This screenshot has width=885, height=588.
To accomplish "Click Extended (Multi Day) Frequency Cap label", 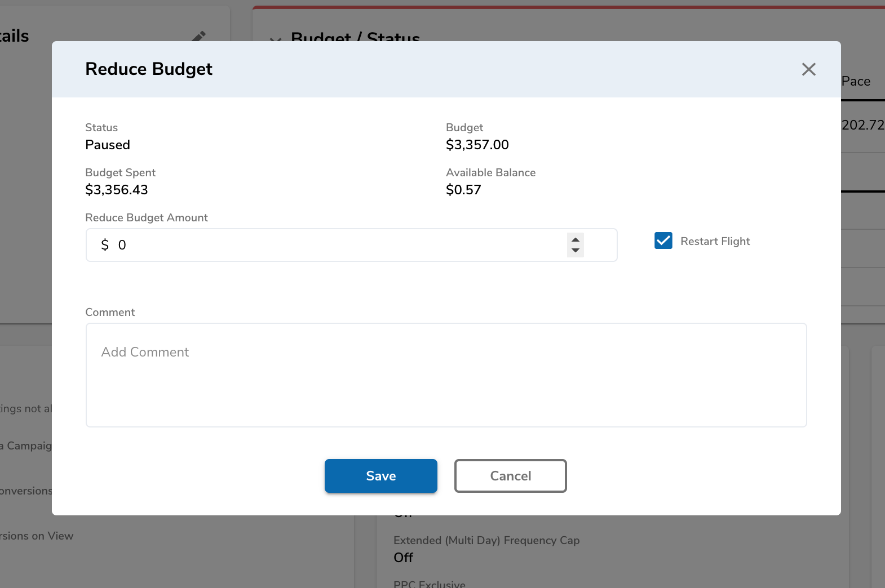I will pos(486,540).
